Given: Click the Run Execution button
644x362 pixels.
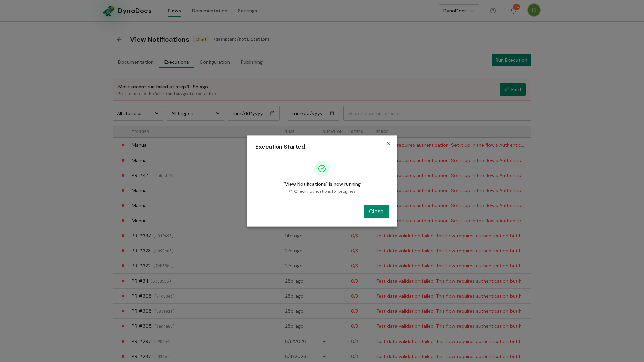Looking at the screenshot, I should [x=512, y=60].
